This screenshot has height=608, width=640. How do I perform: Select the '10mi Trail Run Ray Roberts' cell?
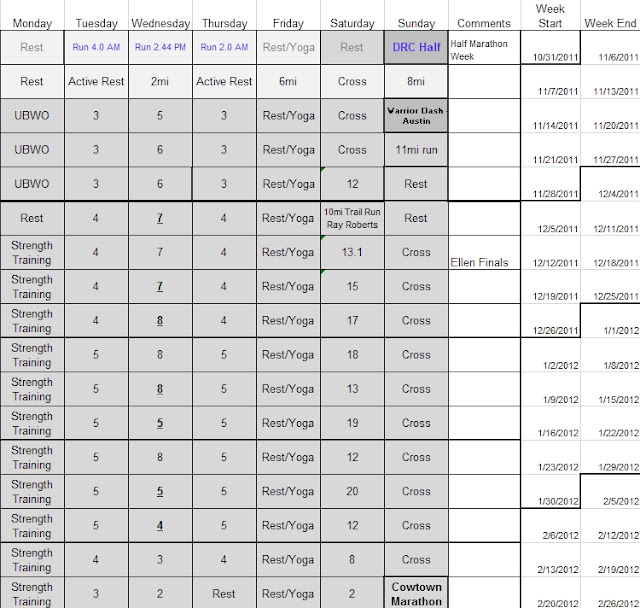pyautogui.click(x=352, y=218)
